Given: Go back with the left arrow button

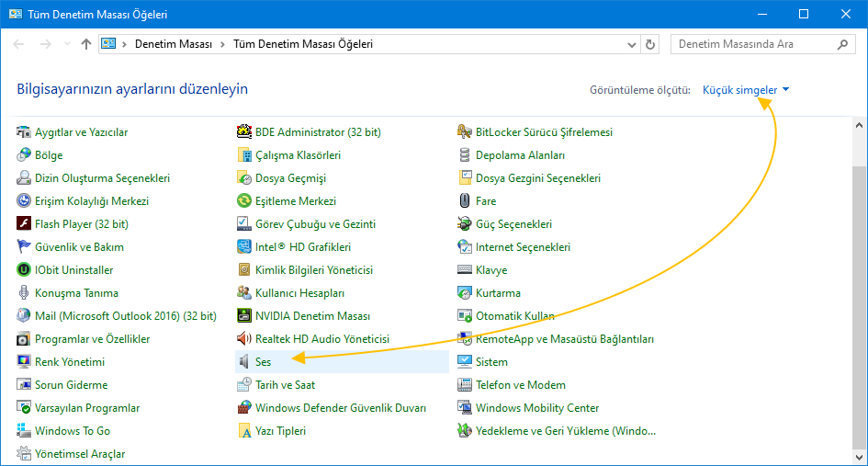Looking at the screenshot, I should pyautogui.click(x=18, y=44).
